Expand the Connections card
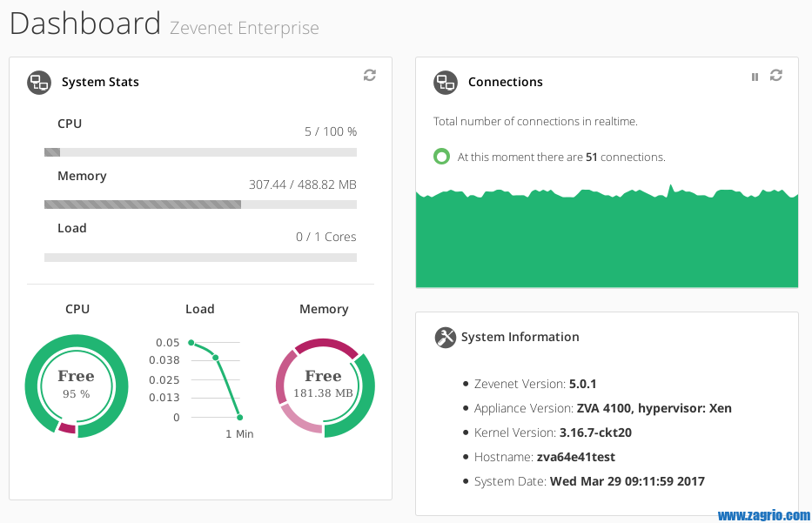The image size is (812, 523). click(x=607, y=171)
